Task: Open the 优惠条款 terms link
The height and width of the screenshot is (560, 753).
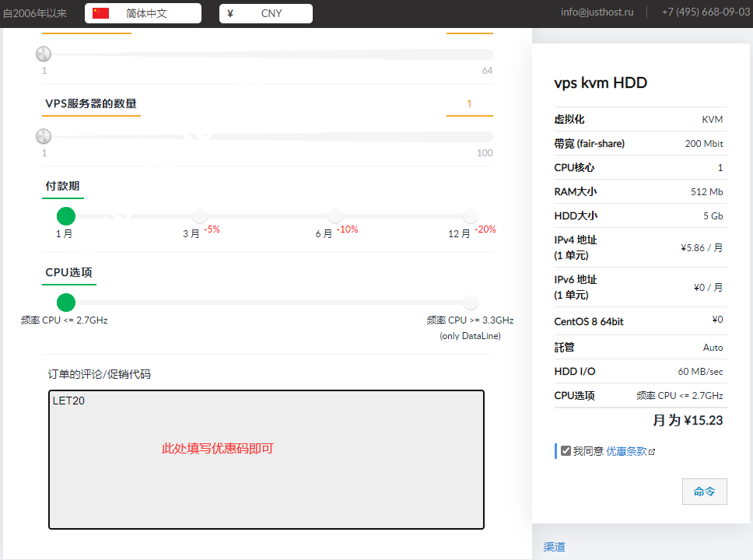Action: tap(626, 451)
